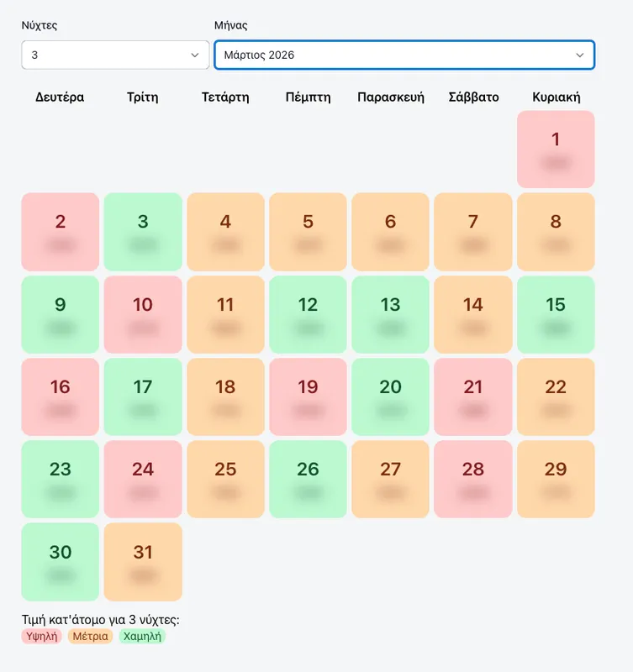Select the green March 26 date

click(308, 479)
